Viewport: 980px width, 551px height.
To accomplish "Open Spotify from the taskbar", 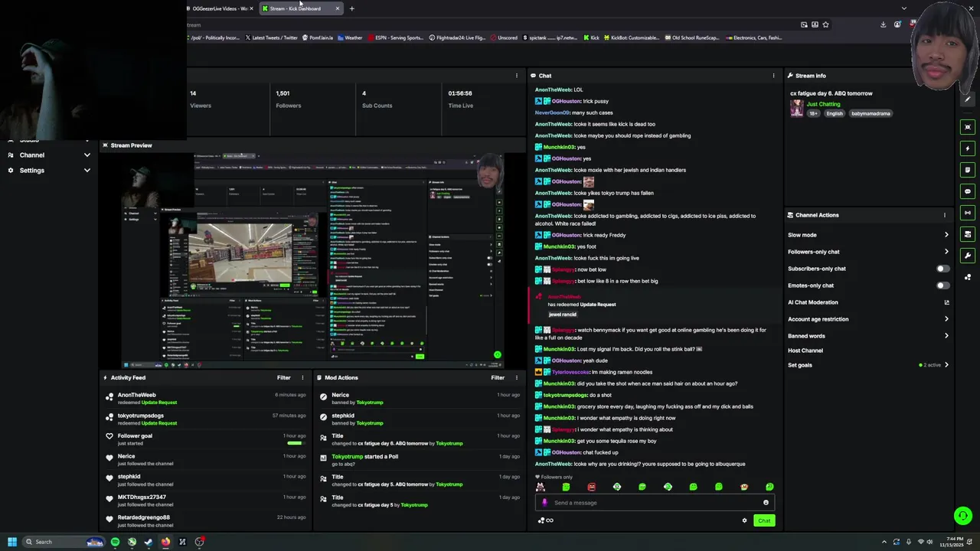I will (x=115, y=542).
